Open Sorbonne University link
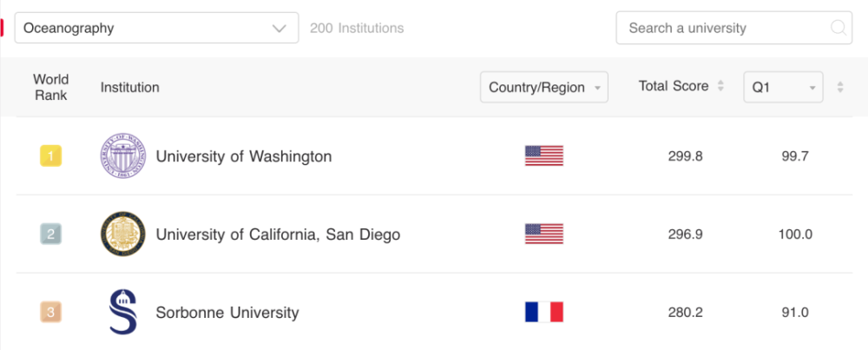Image resolution: width=868 pixels, height=350 pixels. point(227,313)
